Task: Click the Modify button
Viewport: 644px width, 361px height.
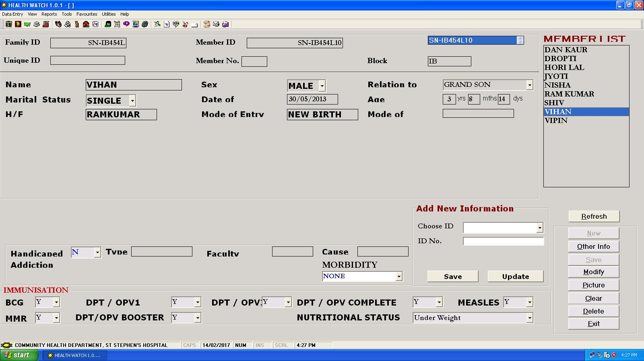Action: (x=593, y=272)
